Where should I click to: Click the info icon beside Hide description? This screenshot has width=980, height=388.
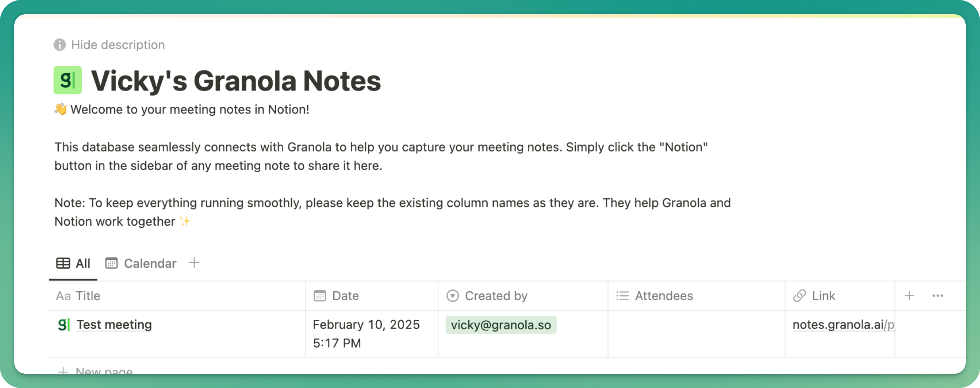pos(60,45)
